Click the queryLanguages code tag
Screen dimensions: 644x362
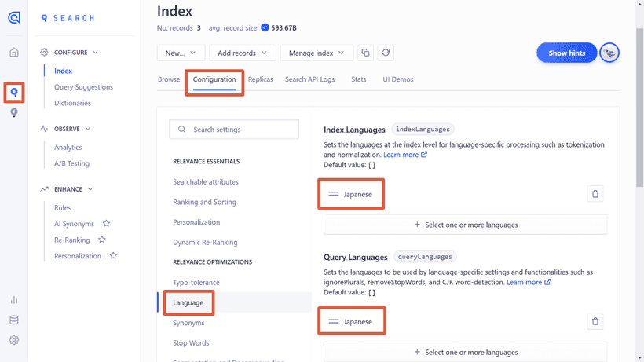[x=425, y=257]
